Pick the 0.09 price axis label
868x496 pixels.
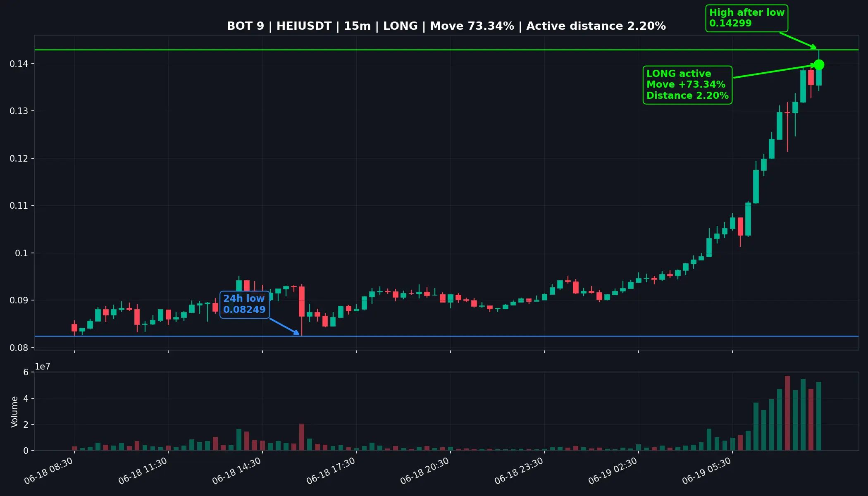pos(19,300)
